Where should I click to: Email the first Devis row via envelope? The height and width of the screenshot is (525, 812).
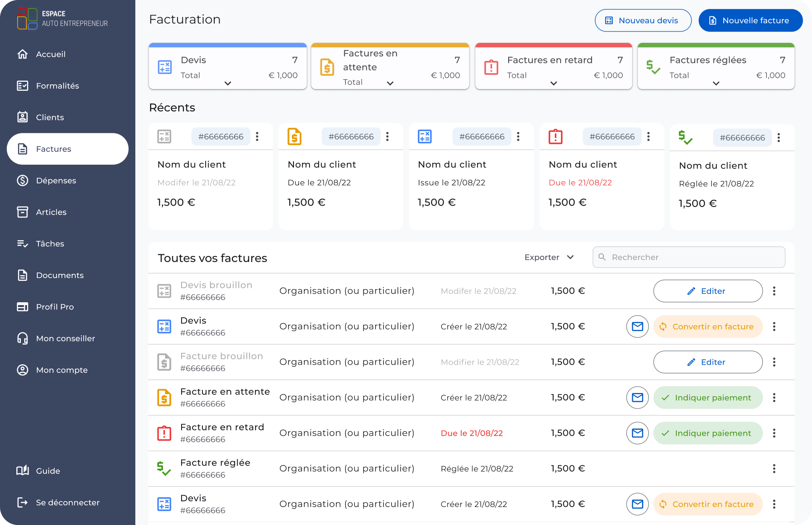pyautogui.click(x=637, y=327)
